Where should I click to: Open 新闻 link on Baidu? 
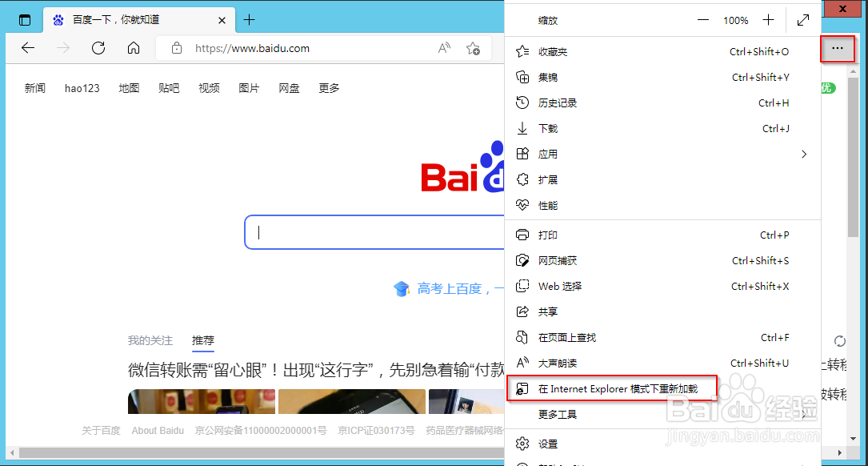coord(35,88)
